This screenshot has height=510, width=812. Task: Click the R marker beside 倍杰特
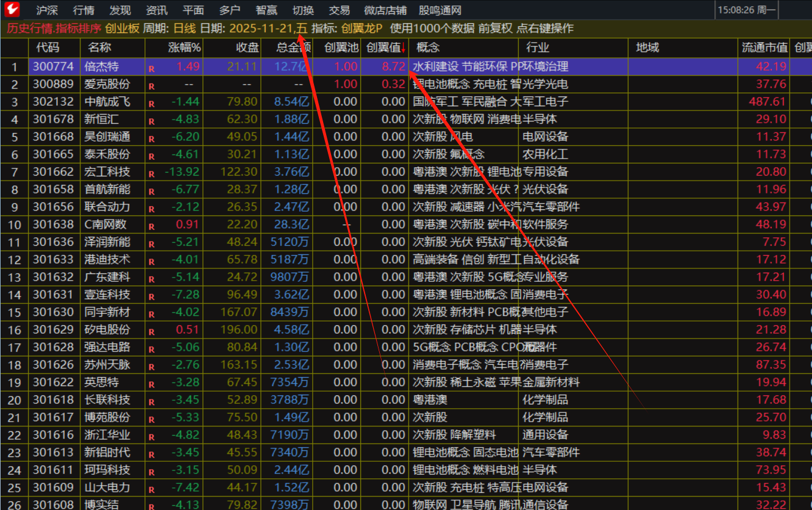pos(151,68)
